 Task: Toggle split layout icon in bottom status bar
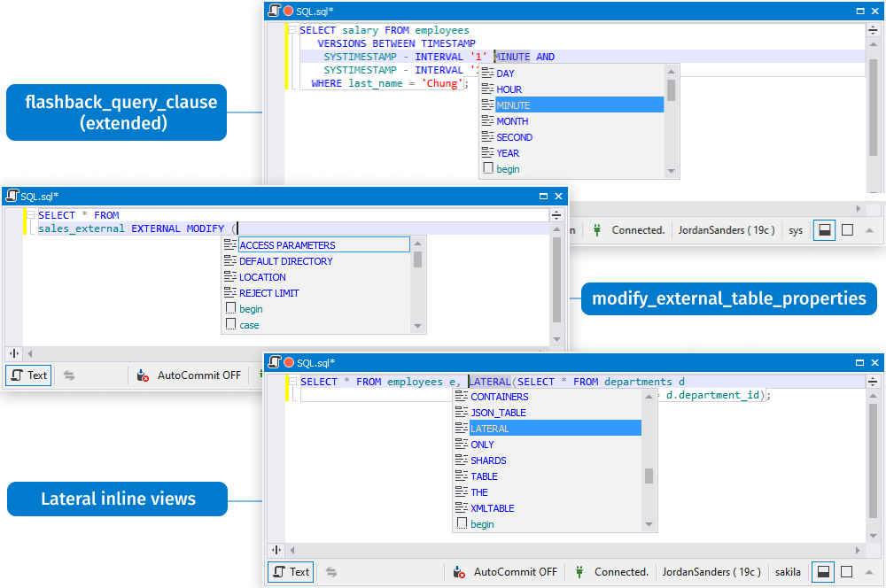point(823,572)
